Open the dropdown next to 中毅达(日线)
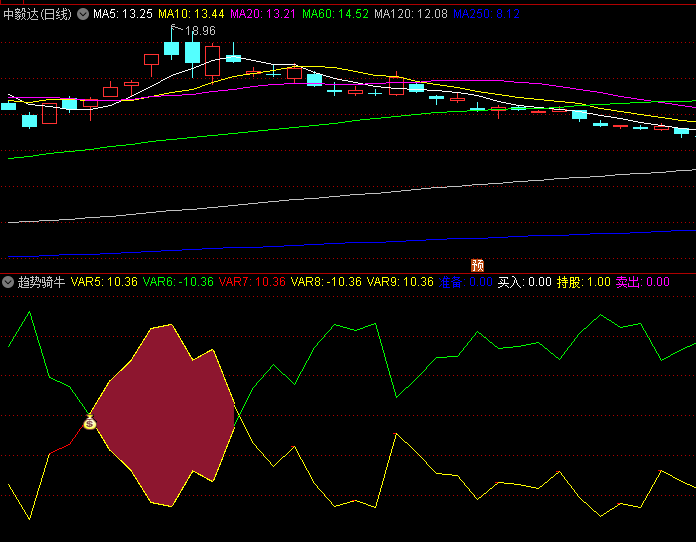The height and width of the screenshot is (542, 696). click(x=83, y=14)
